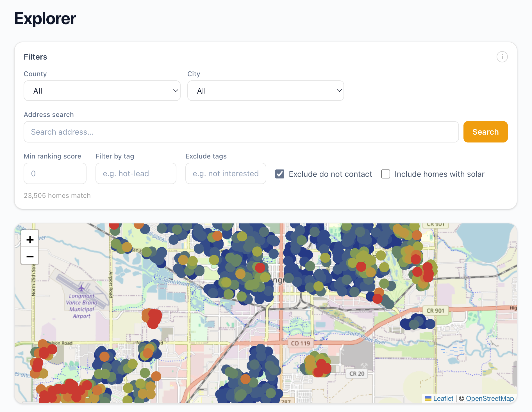Viewport: 532px width, 412px height.
Task: Click the airport plane icon on map
Action: (x=81, y=288)
